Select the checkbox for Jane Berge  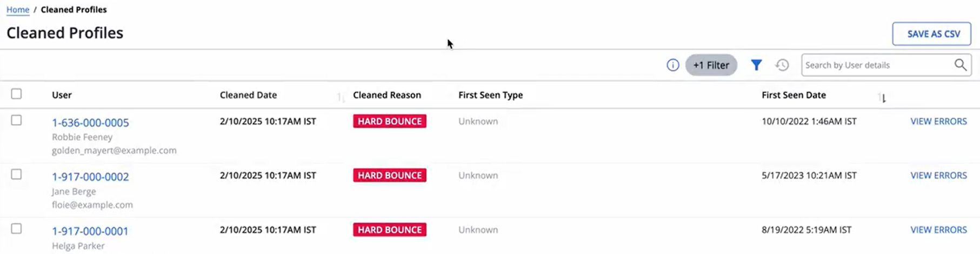pyautogui.click(x=17, y=174)
